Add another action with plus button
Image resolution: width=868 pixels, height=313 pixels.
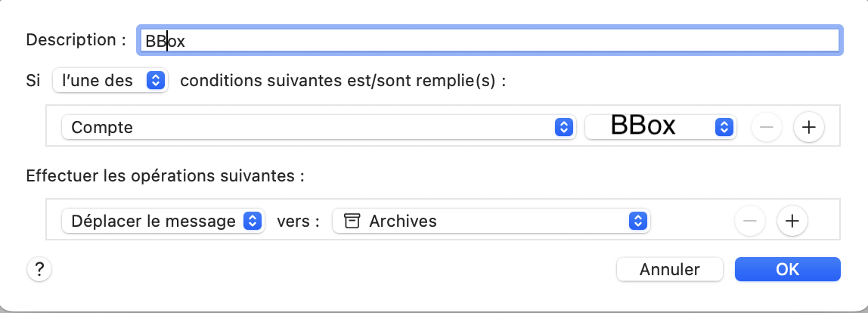coord(792,222)
